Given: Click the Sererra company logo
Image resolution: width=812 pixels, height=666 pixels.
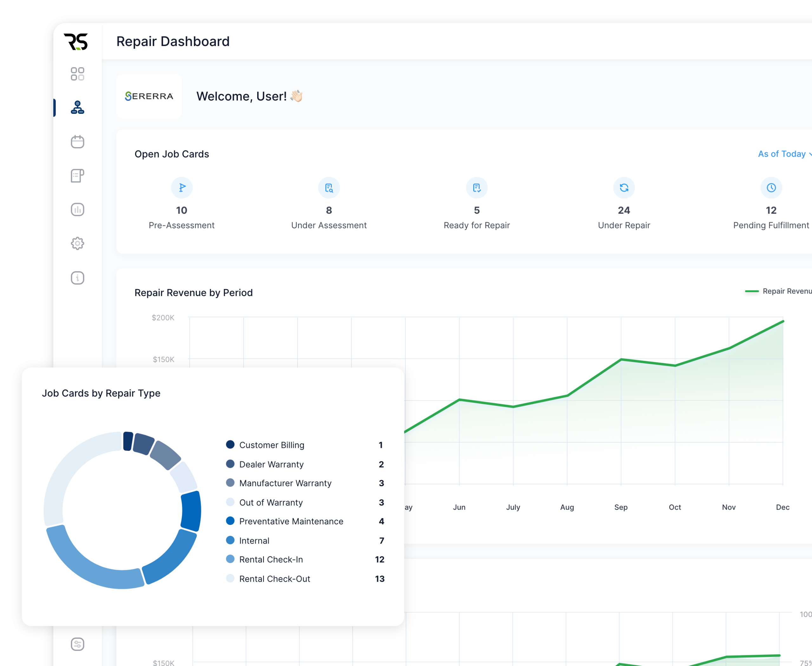Looking at the screenshot, I should click(x=149, y=96).
